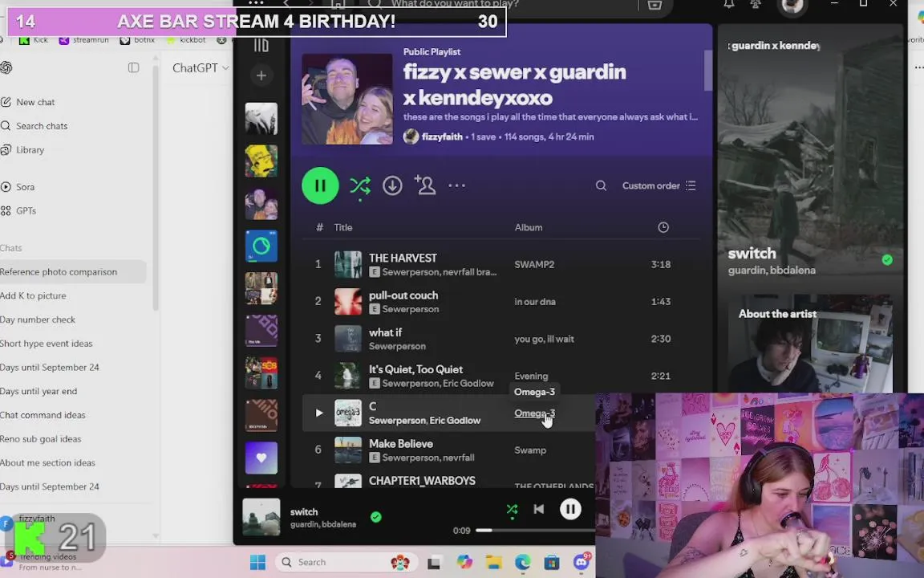Open 'you go, ill wait' album
The width and height of the screenshot is (924, 578).
[x=544, y=339]
